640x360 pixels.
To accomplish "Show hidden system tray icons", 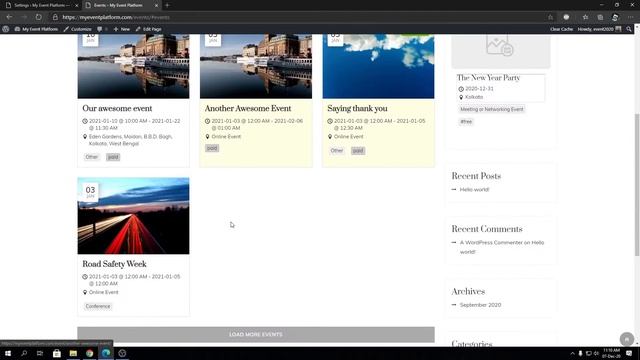I will pyautogui.click(x=572, y=353).
